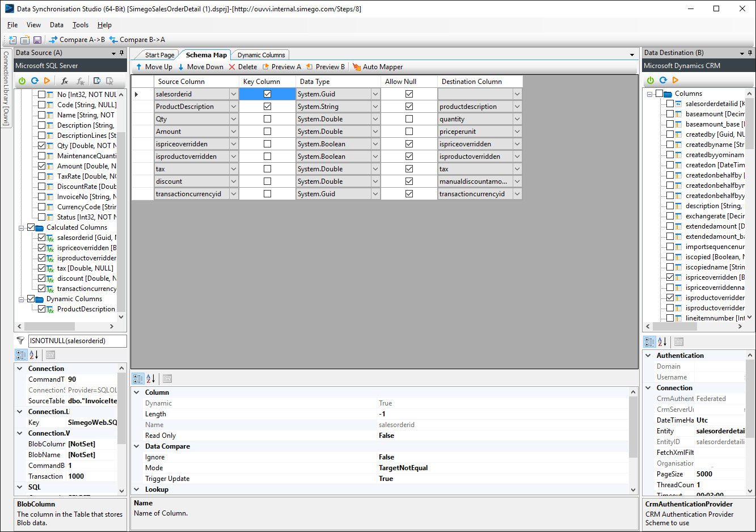Open destination dropdown for priceperunit
Screen dimensions: 756x532
click(x=517, y=132)
